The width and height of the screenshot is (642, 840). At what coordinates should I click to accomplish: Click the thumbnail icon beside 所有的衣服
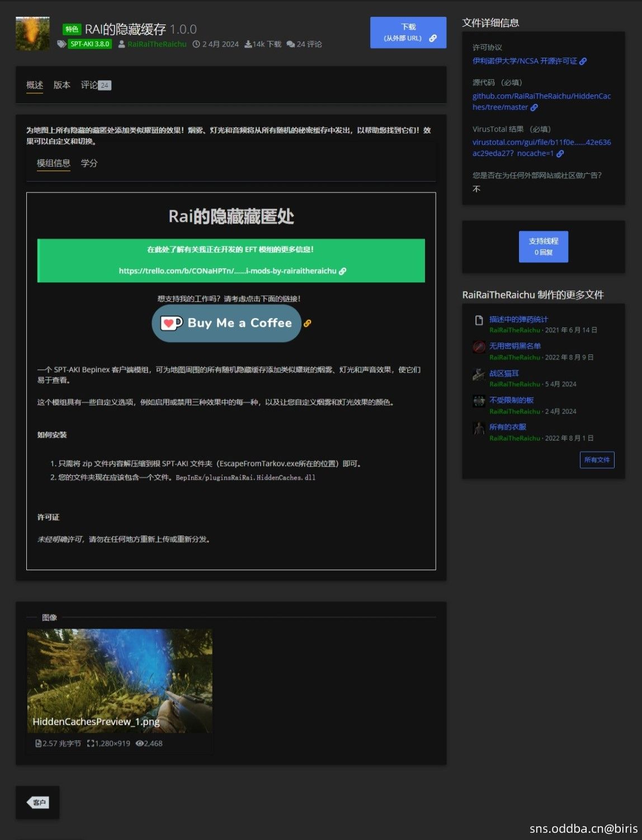click(479, 428)
